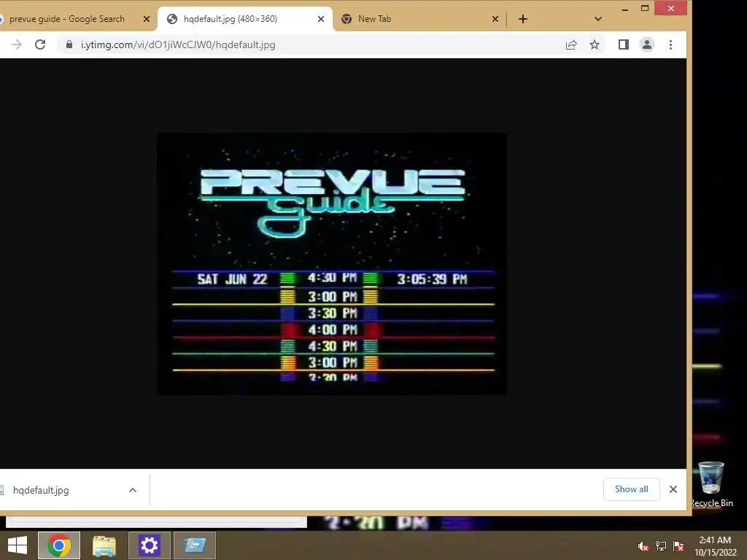
Task: Close the New Tab tab
Action: click(495, 19)
